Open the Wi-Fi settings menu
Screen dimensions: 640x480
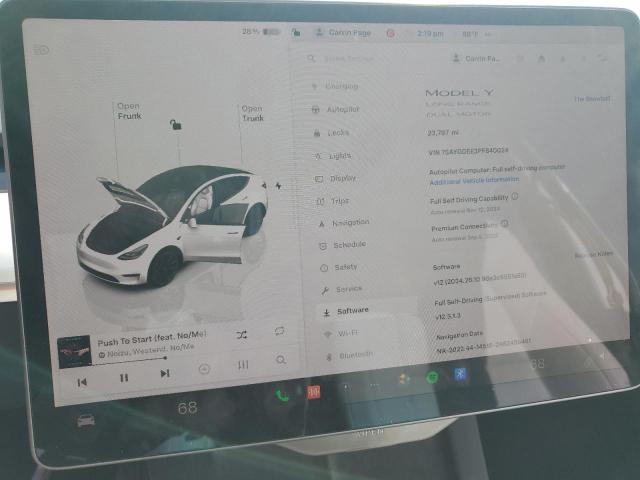click(x=341, y=333)
